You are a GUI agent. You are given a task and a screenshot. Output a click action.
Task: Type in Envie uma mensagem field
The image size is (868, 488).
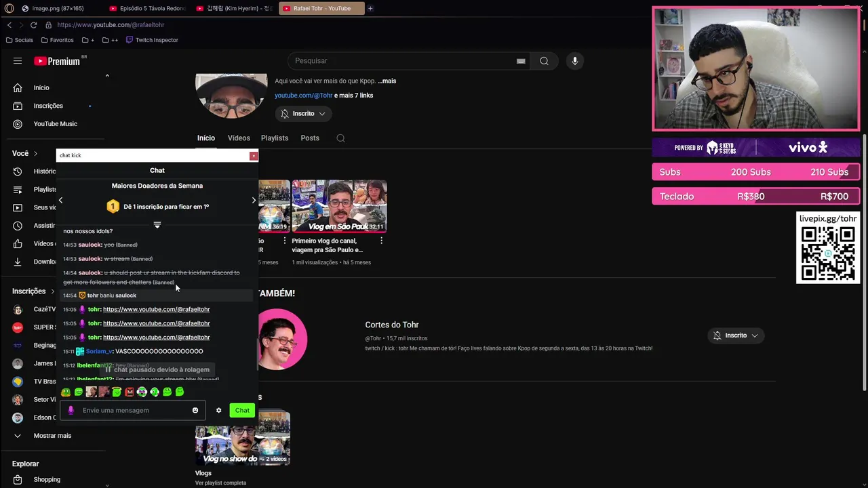coord(134,411)
